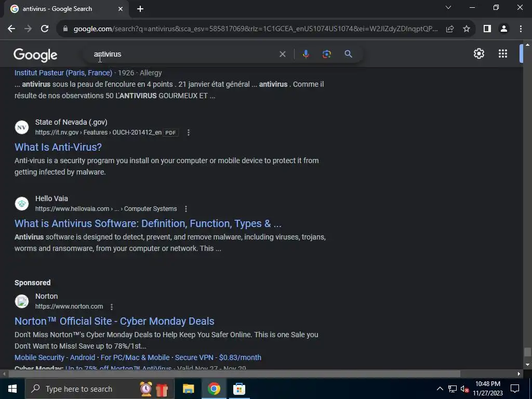The height and width of the screenshot is (399, 532).
Task: Click the hellovaia.com result URL
Action: [x=106, y=209]
